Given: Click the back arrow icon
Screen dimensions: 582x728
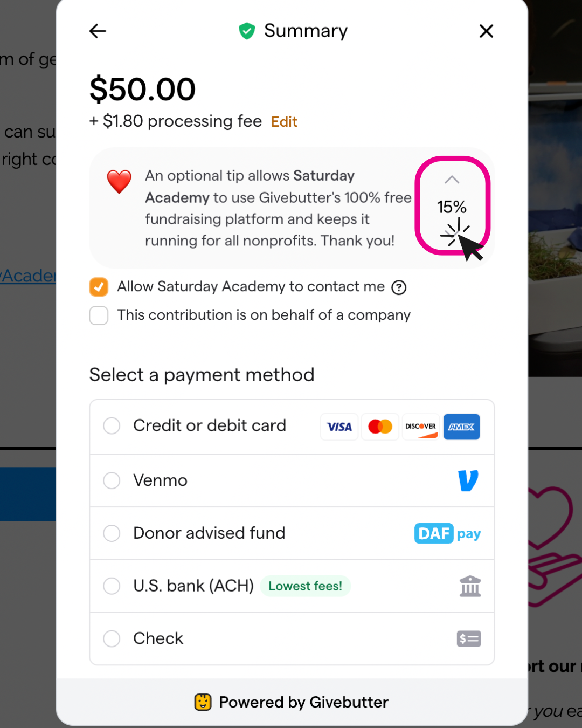Looking at the screenshot, I should 98,31.
